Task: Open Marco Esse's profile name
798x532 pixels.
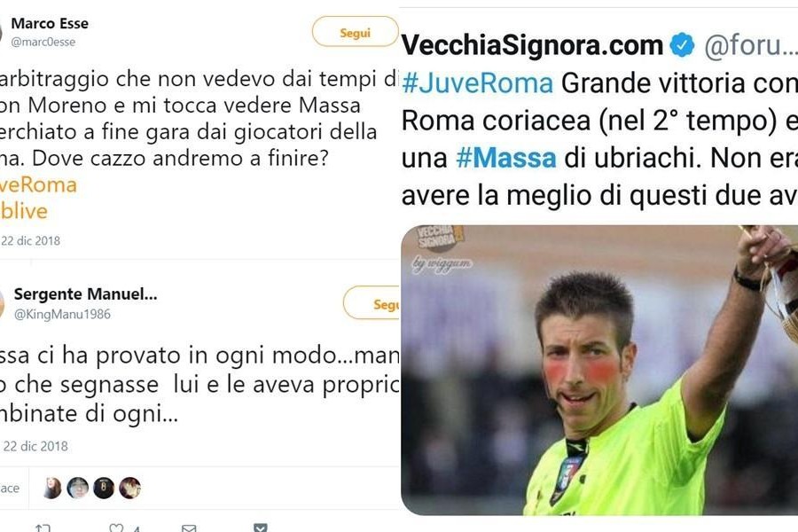Action: (x=50, y=23)
